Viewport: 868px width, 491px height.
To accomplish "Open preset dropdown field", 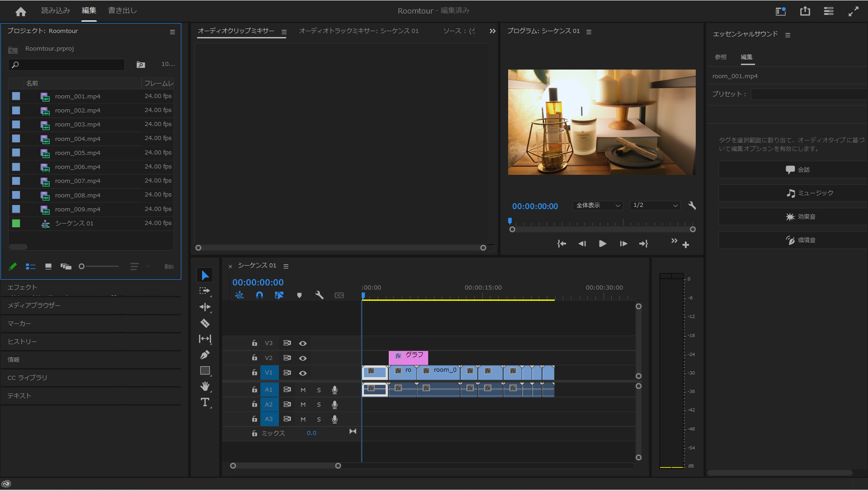I will click(x=809, y=94).
